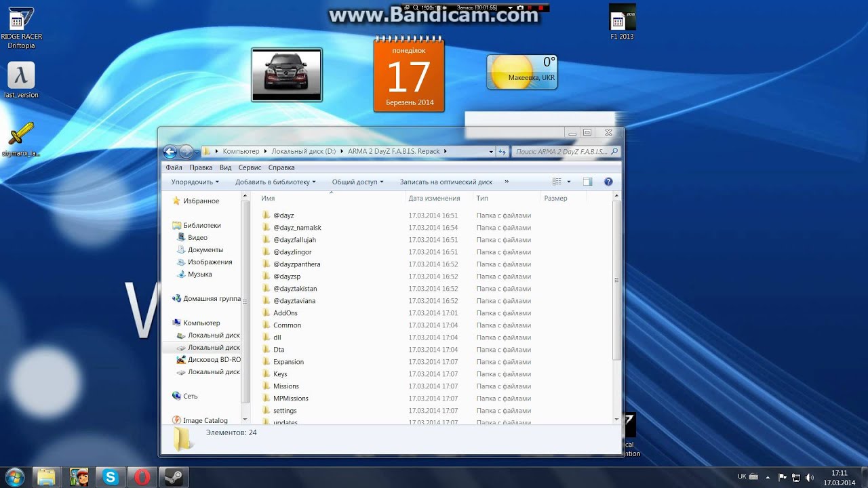The width and height of the screenshot is (868, 488).
Task: Select the MPMissions folder
Action: (x=290, y=399)
